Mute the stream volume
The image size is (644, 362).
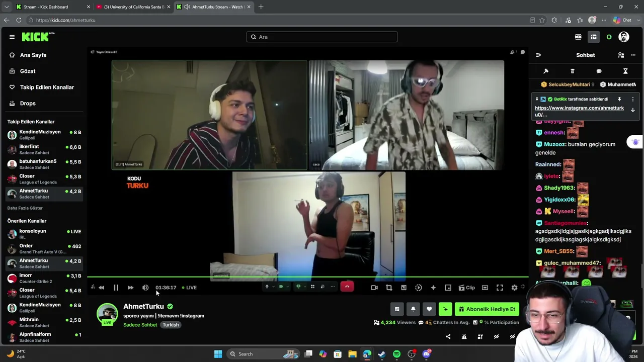pos(145,288)
